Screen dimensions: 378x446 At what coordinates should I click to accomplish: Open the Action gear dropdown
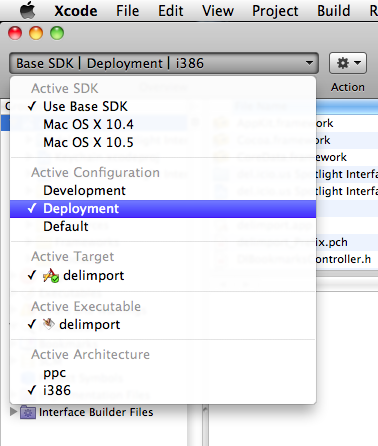click(348, 63)
